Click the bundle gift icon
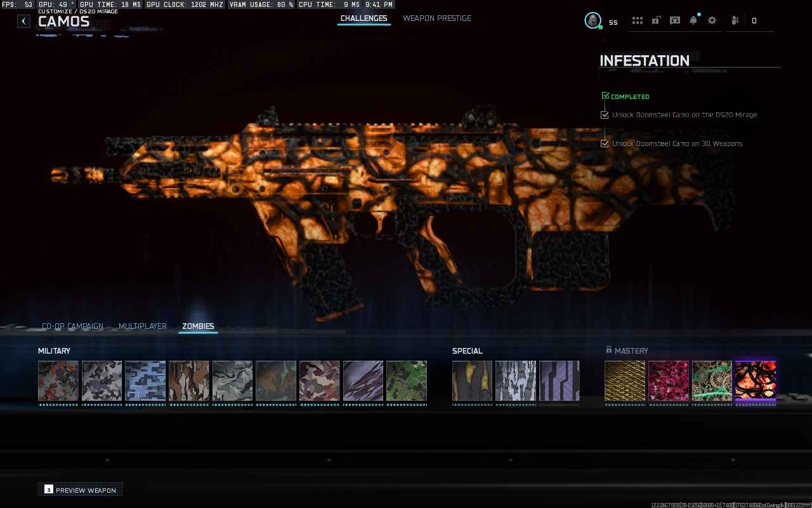 point(735,20)
